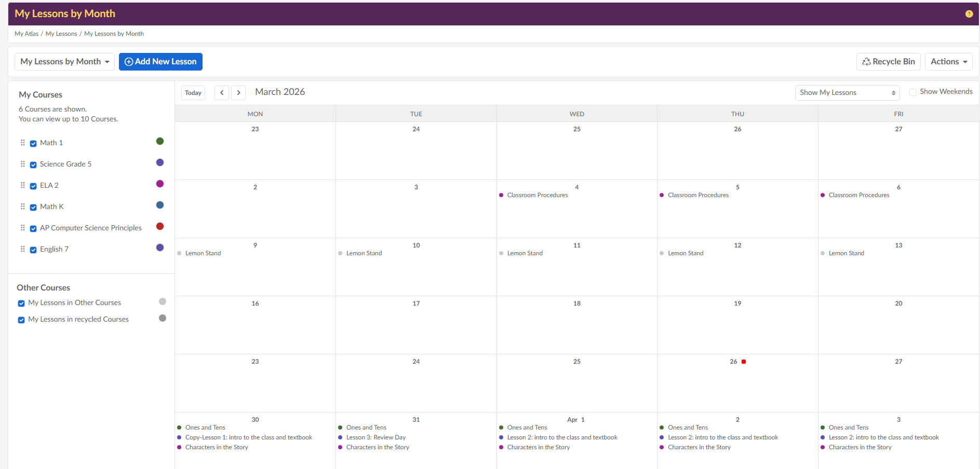Click drag handle beside English 7
Viewport: 980px width, 469px height.
click(x=22, y=249)
